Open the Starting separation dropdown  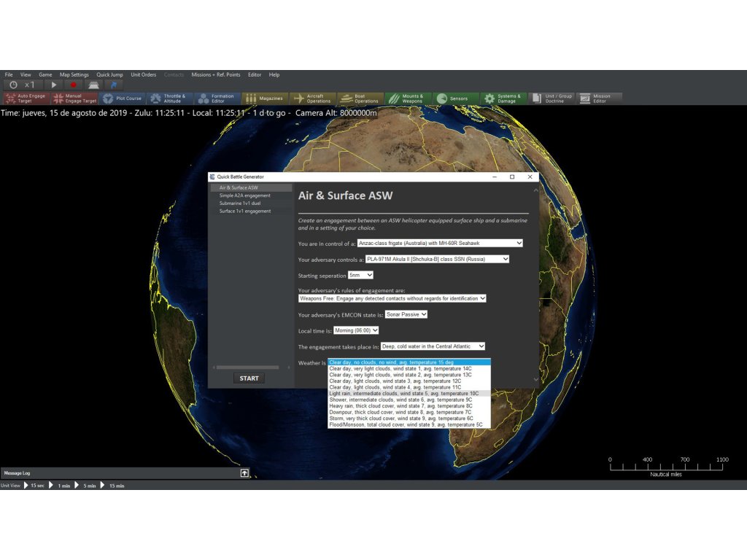point(360,275)
